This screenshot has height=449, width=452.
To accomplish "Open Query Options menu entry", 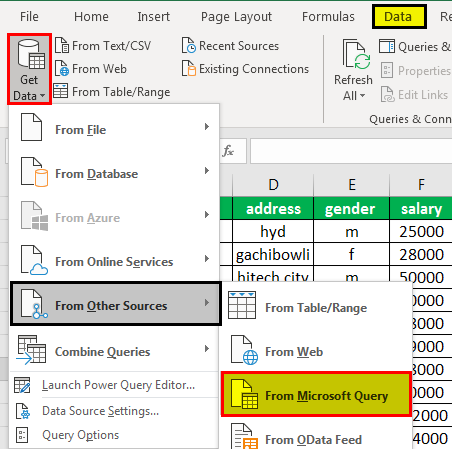I will click(x=114, y=435).
